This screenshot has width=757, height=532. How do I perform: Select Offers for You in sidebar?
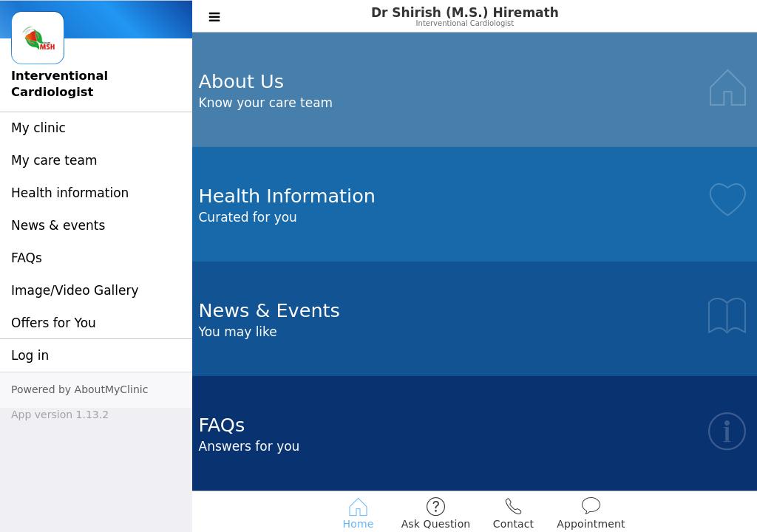coord(96,322)
